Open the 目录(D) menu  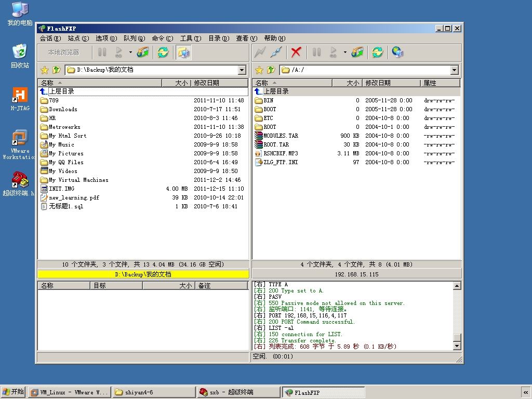[x=219, y=38]
